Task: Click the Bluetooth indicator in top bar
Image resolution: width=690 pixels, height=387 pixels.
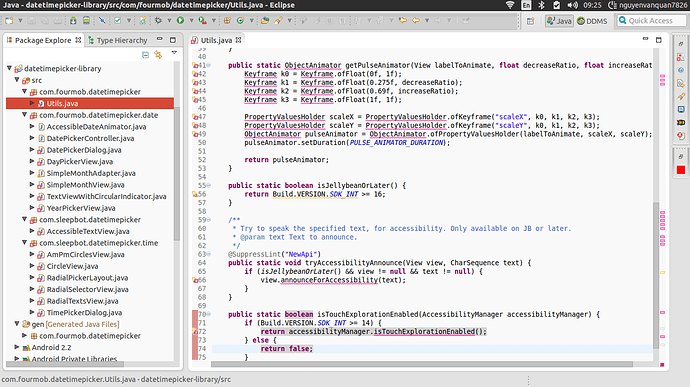Action: (x=542, y=5)
